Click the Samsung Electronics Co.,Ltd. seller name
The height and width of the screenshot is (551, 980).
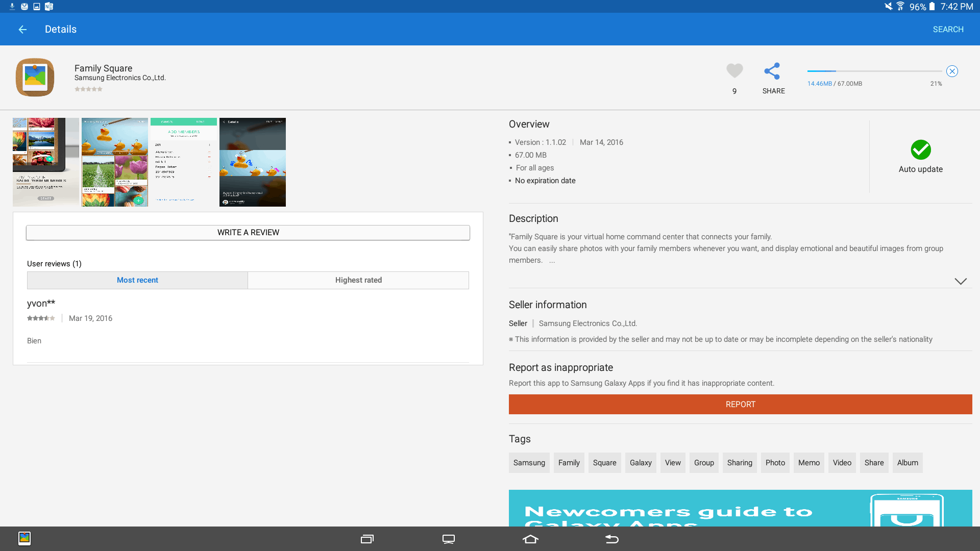pos(588,323)
